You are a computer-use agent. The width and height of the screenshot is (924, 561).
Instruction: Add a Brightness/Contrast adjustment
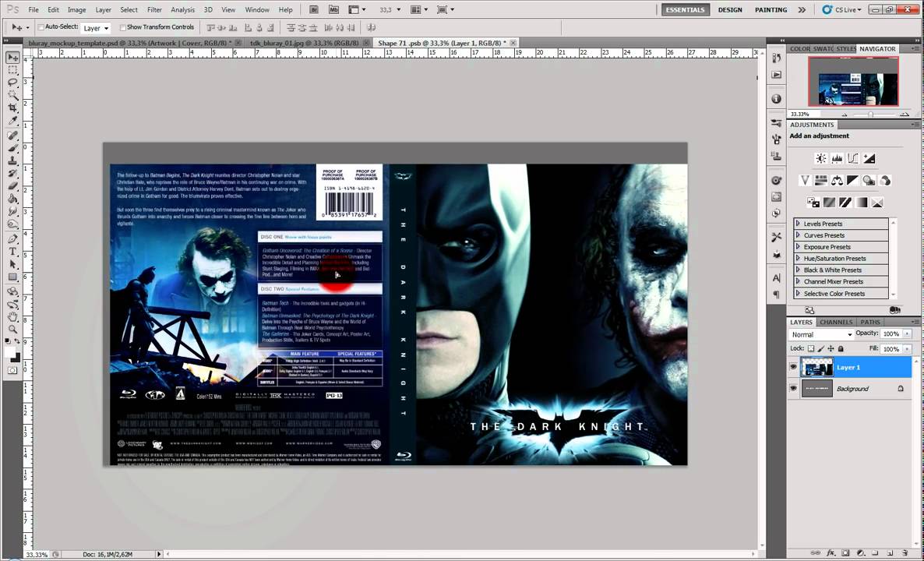[821, 158]
